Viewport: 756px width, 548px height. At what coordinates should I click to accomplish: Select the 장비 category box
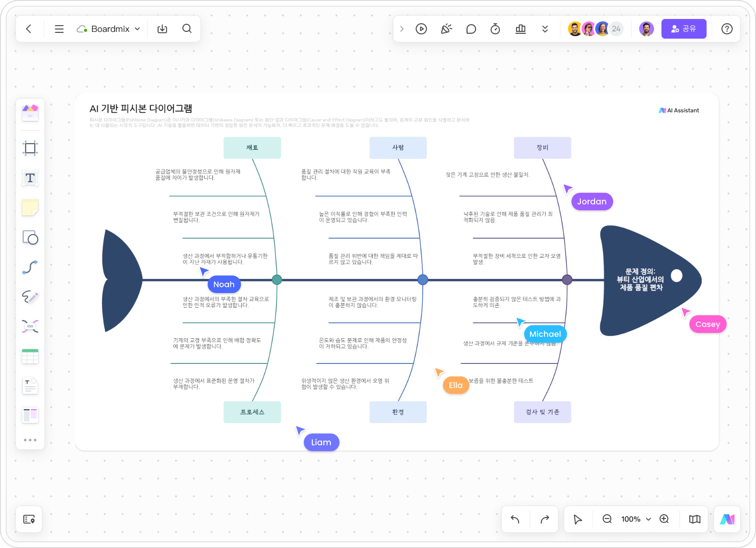[x=542, y=148]
